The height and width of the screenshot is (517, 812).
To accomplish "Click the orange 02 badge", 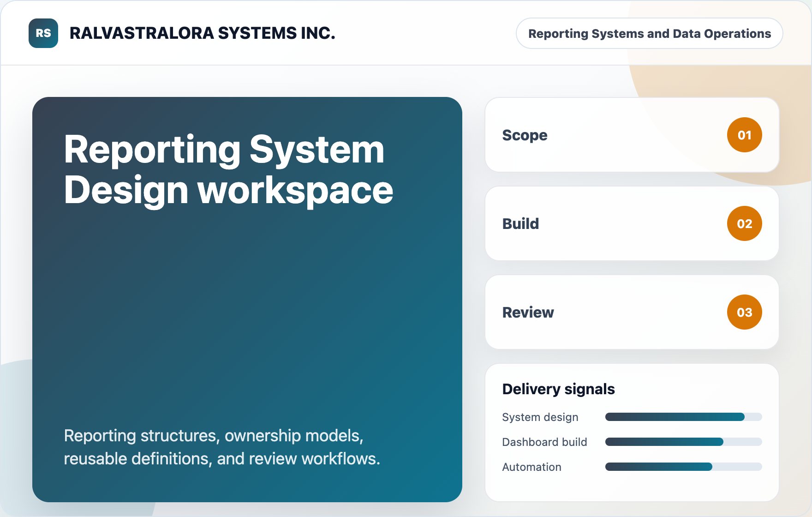I will coord(744,223).
